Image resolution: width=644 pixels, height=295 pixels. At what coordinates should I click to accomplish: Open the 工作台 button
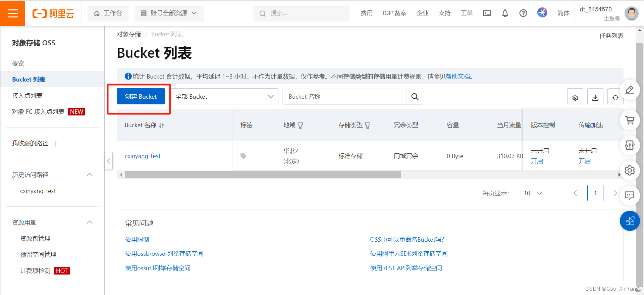[x=108, y=13]
